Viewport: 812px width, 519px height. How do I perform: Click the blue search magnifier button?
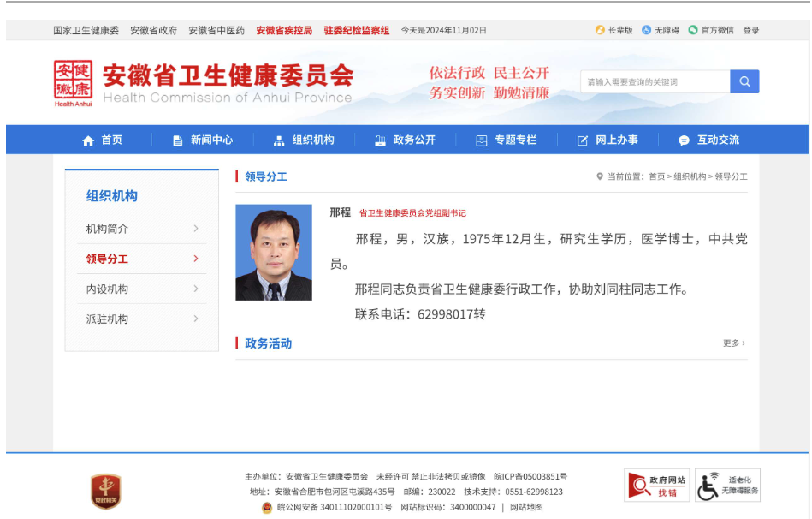click(x=744, y=81)
